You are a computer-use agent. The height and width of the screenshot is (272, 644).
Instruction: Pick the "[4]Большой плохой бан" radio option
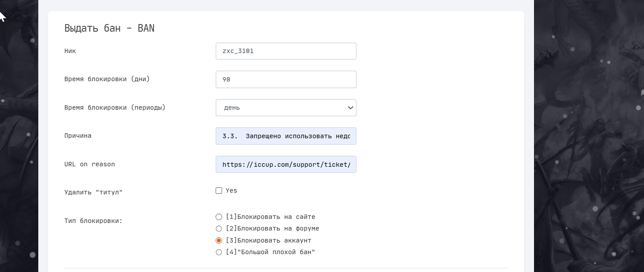click(219, 252)
